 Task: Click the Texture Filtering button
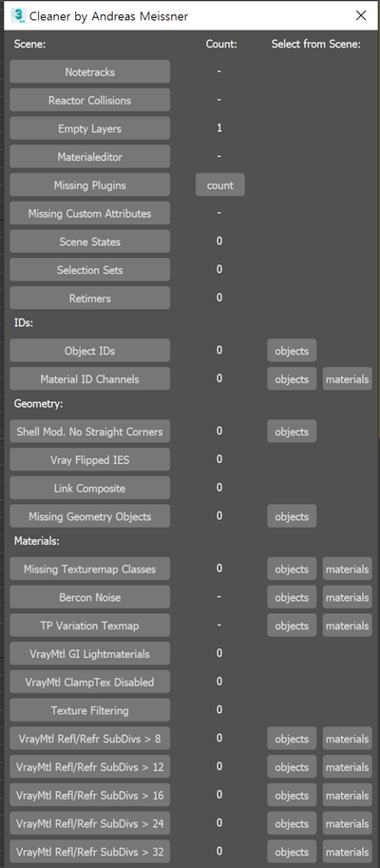[89, 709]
